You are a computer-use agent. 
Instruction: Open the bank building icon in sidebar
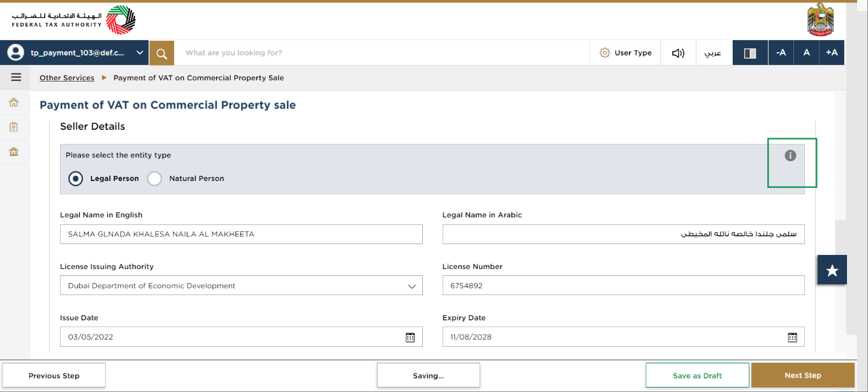coord(14,152)
